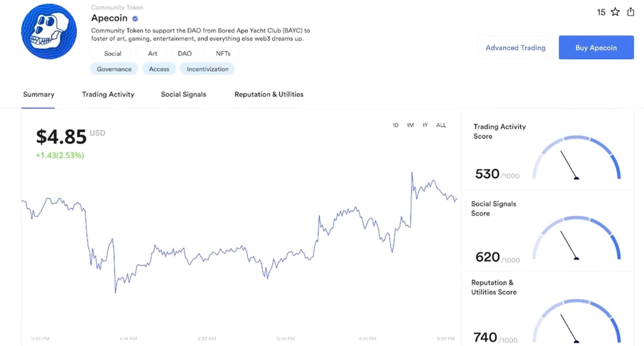Click the Advanced Trading button

pyautogui.click(x=516, y=47)
